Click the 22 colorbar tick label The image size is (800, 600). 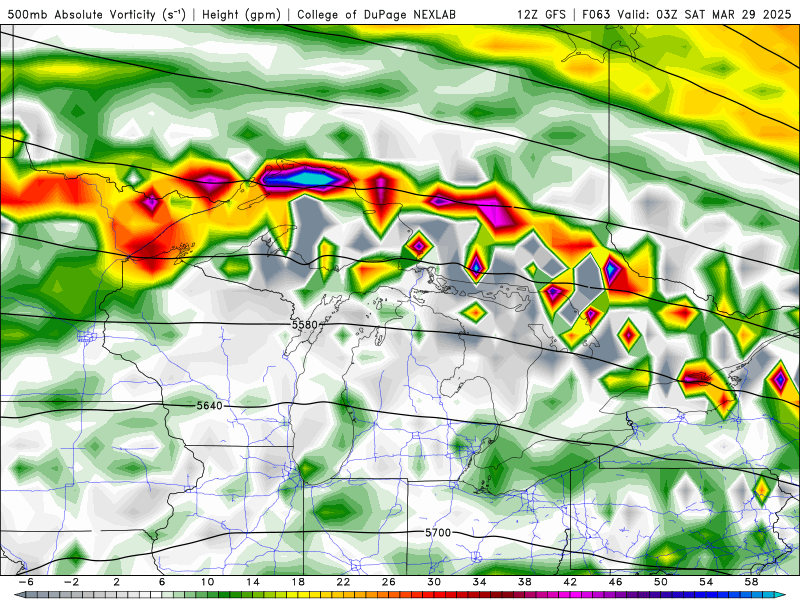pyautogui.click(x=343, y=582)
